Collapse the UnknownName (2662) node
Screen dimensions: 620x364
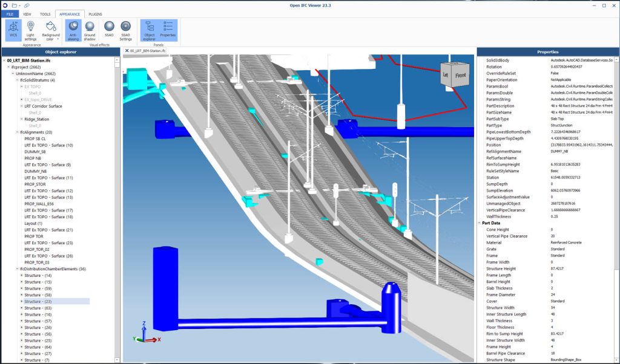pos(13,73)
